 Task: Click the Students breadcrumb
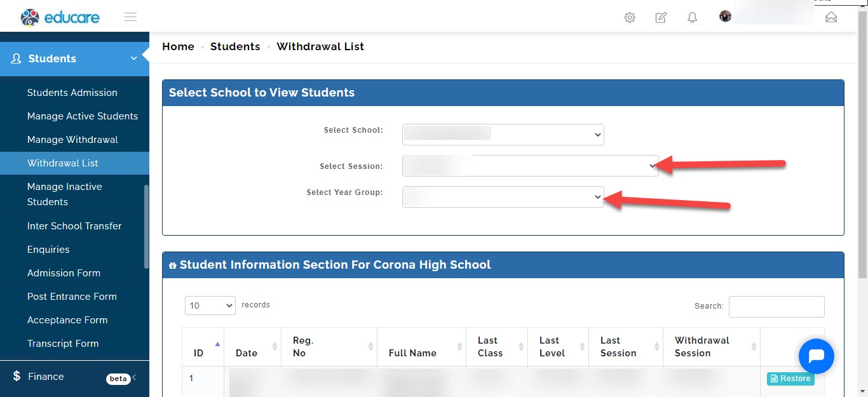click(235, 46)
